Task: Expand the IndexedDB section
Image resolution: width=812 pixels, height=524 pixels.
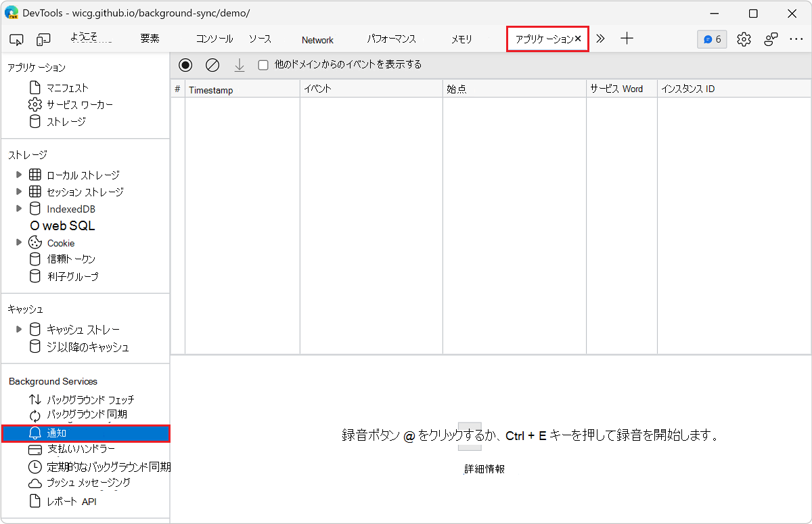Action: coord(19,209)
